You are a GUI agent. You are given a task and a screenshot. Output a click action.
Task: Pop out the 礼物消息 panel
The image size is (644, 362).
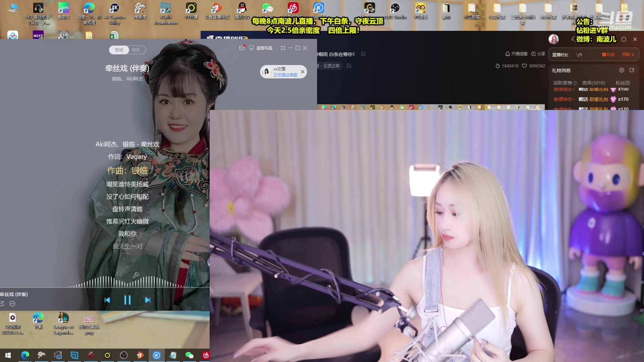tap(632, 70)
